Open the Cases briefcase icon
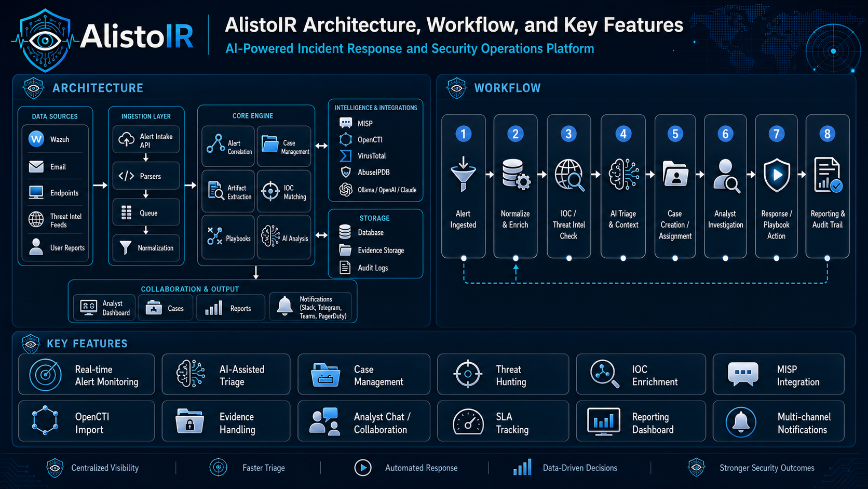This screenshot has width=868, height=489. click(x=154, y=308)
